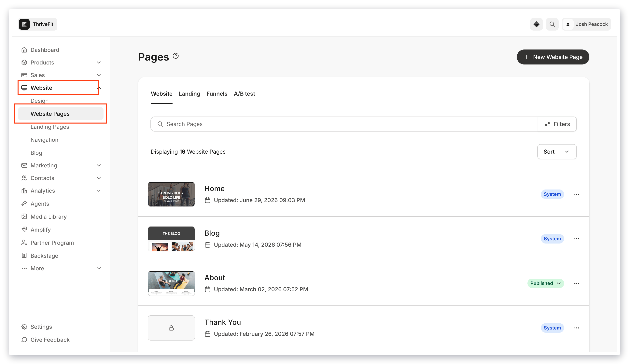The height and width of the screenshot is (364, 629).
Task: Switch to the A/B test tab
Action: click(244, 94)
